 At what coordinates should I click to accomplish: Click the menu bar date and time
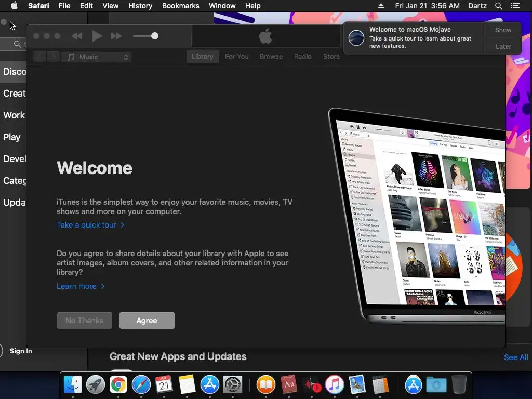click(427, 6)
